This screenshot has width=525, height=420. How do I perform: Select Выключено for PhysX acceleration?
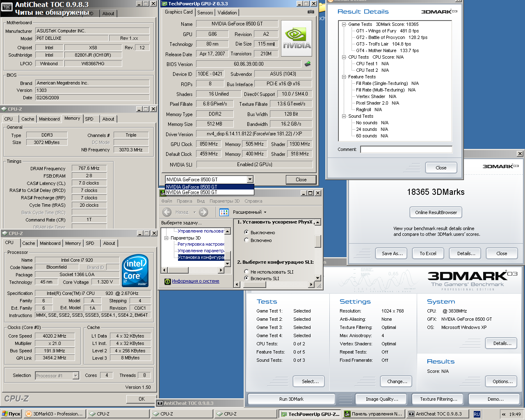[x=247, y=233]
